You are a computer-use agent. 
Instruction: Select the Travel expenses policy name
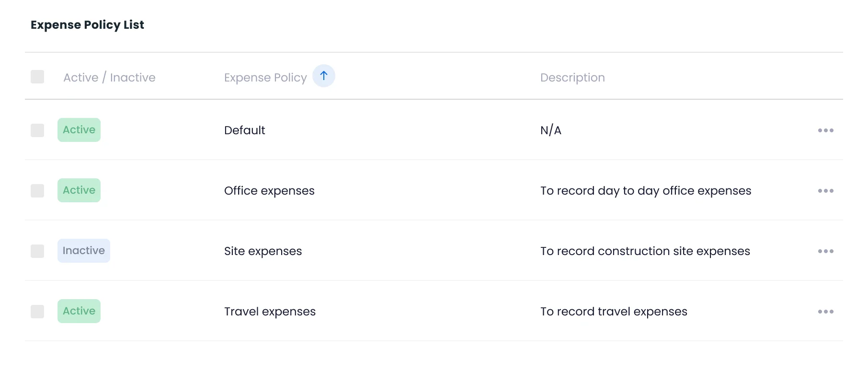tap(270, 312)
